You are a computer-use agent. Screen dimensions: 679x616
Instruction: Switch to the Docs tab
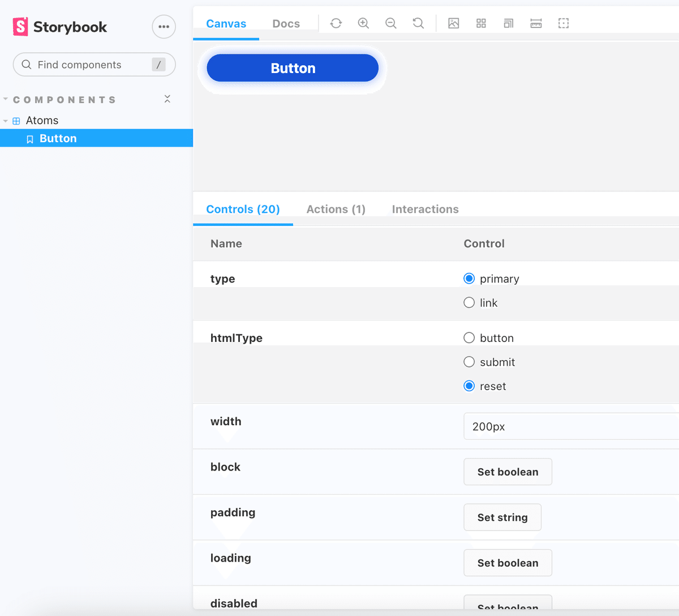[286, 24]
